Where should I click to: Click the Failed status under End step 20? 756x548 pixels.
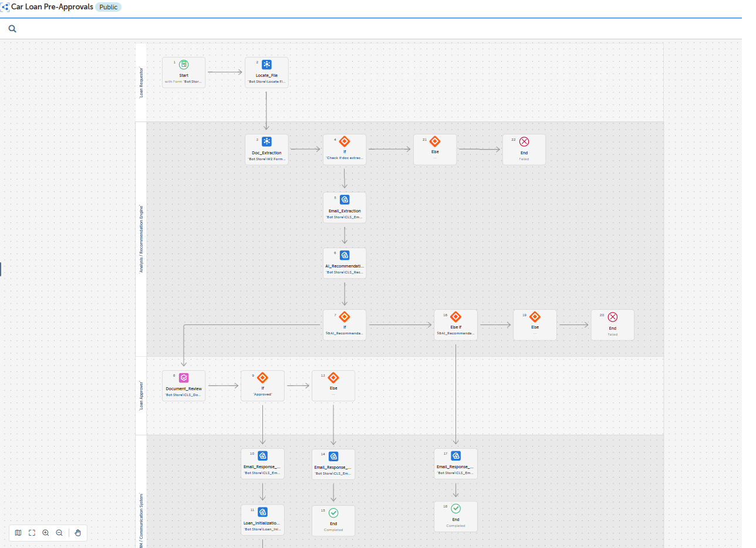tap(613, 334)
